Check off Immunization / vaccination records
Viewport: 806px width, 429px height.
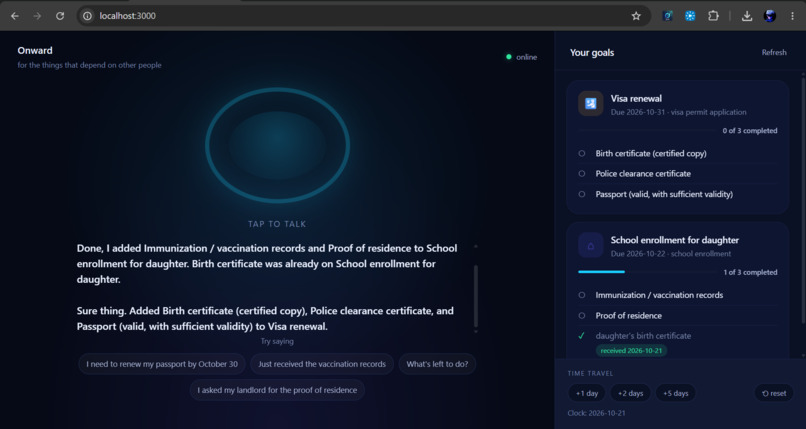[x=582, y=295]
